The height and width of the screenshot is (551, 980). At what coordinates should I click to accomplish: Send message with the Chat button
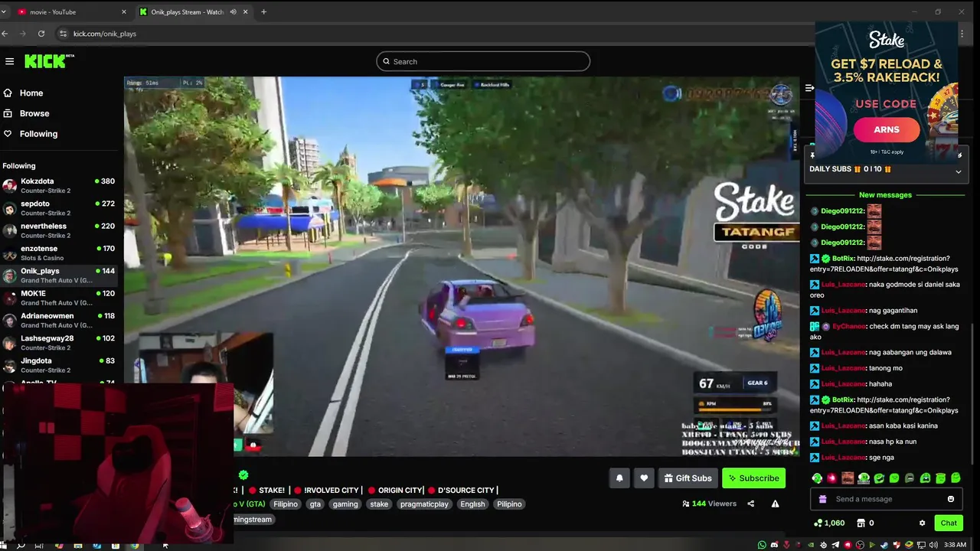pyautogui.click(x=949, y=523)
